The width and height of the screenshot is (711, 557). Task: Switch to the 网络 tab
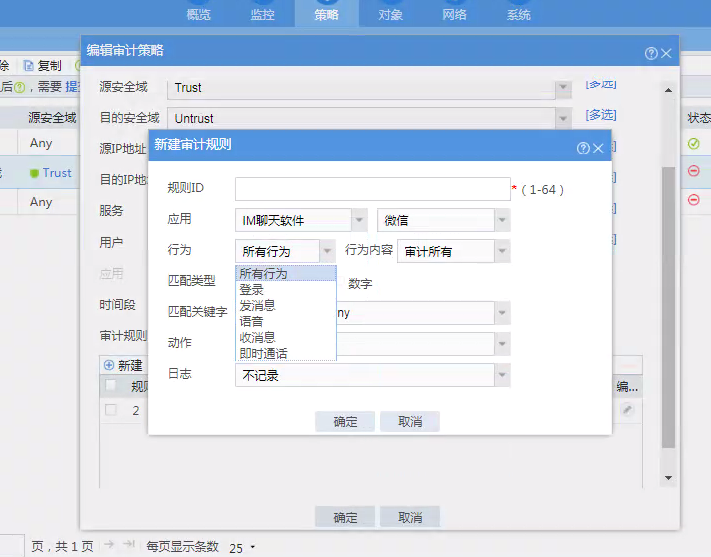pyautogui.click(x=454, y=15)
